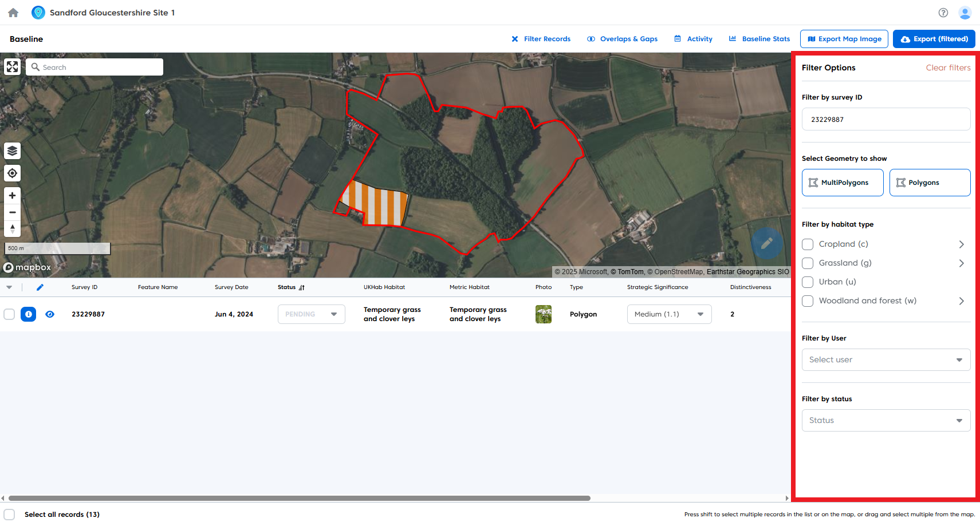
Task: Zoom out using the minus icon
Action: [x=12, y=212]
